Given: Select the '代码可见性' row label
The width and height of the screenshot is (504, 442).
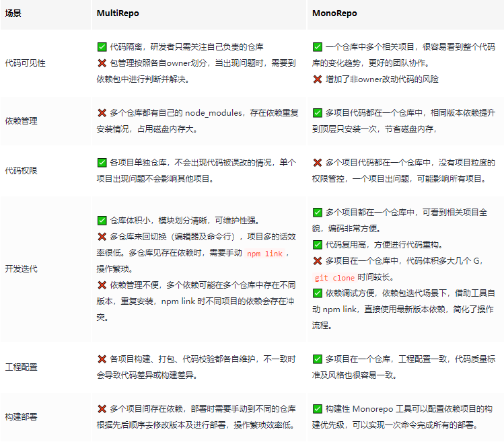Looking at the screenshot, I should [25, 63].
